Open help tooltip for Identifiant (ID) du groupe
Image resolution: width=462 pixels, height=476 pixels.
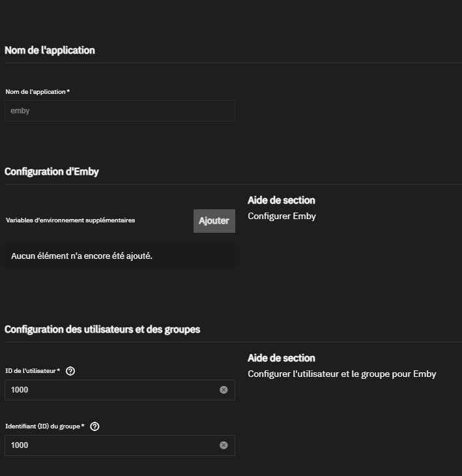coord(94,426)
